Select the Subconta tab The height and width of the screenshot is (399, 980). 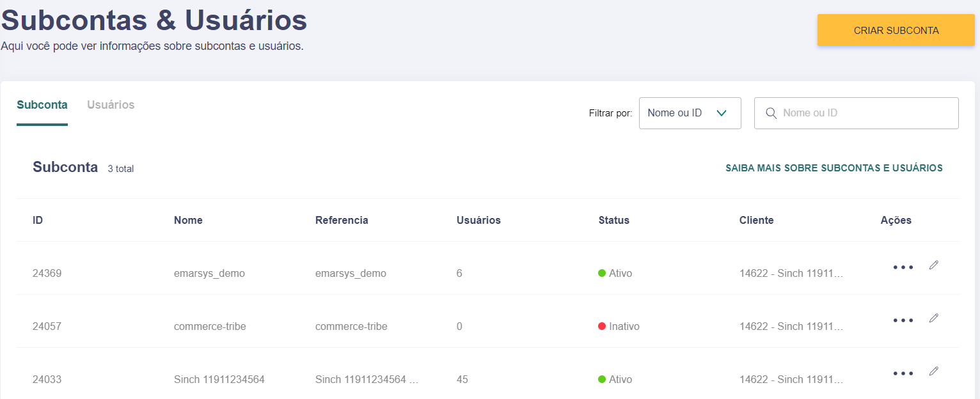(42, 105)
